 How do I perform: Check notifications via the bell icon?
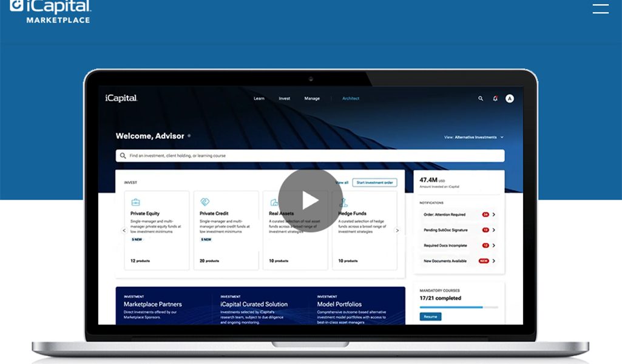495,98
